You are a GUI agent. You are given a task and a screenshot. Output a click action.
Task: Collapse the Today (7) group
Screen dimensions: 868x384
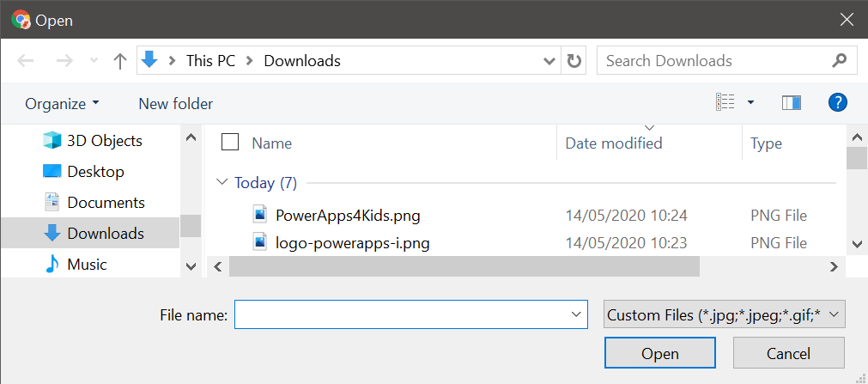[222, 182]
